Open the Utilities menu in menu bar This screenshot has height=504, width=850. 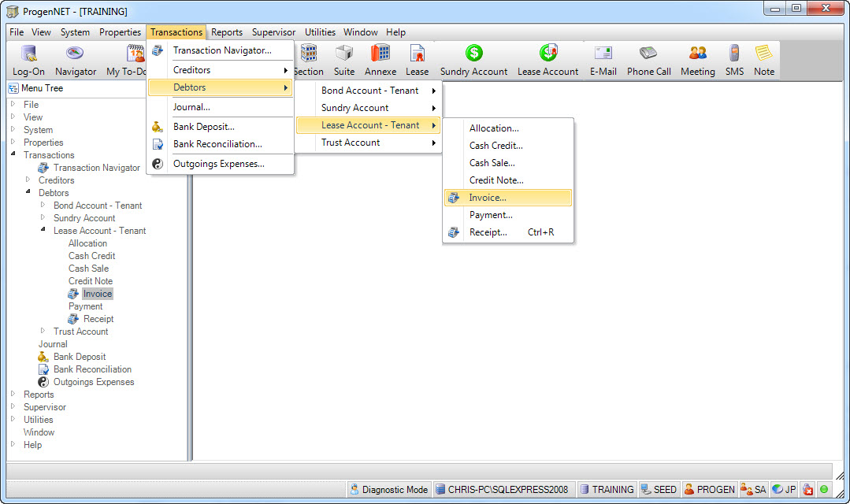(x=320, y=32)
